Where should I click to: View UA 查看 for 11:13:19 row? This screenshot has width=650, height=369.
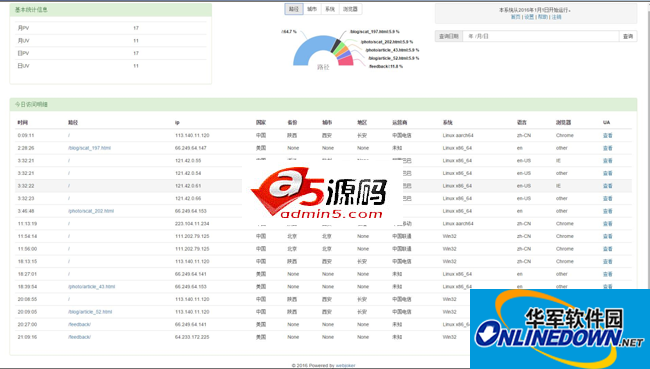[608, 223]
